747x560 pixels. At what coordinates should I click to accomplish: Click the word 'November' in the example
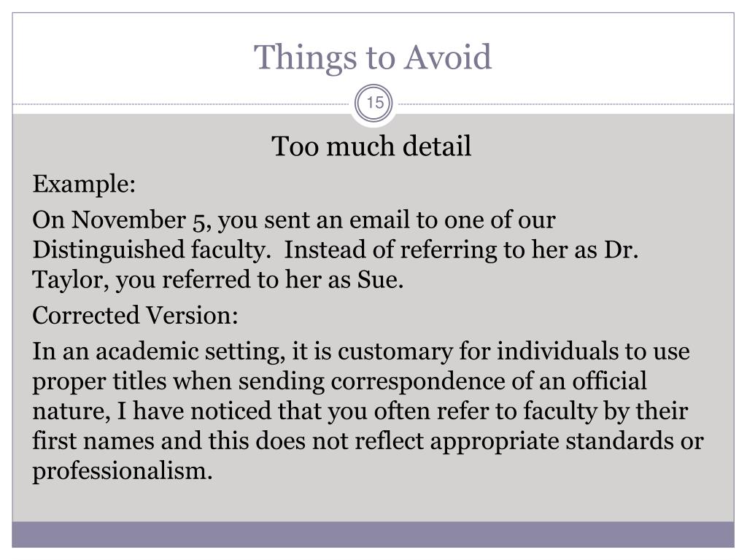pyautogui.click(x=128, y=219)
